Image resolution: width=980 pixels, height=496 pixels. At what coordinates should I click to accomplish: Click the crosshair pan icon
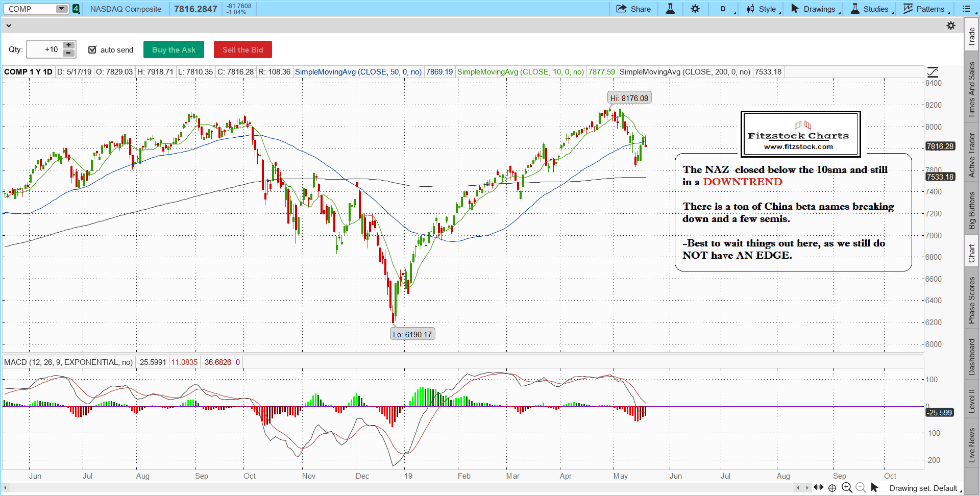pos(832,488)
